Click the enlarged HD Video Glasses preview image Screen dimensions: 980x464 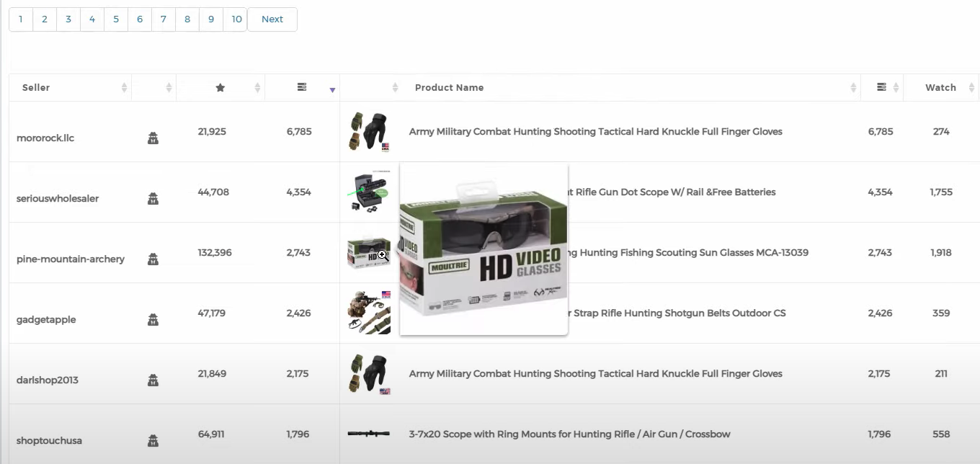click(484, 249)
